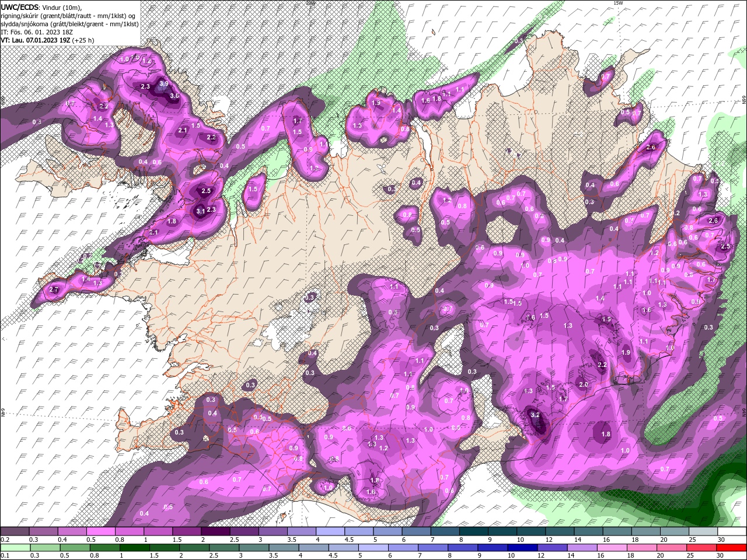Select the 2.5 swatch in the top legend row
Viewport: 747px width, 560px height.
tap(244, 531)
